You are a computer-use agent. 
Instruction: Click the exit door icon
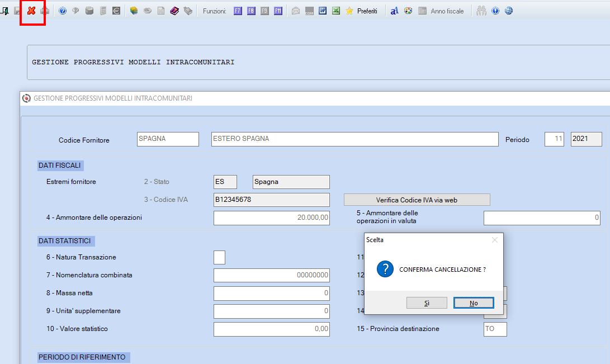[x=5, y=11]
